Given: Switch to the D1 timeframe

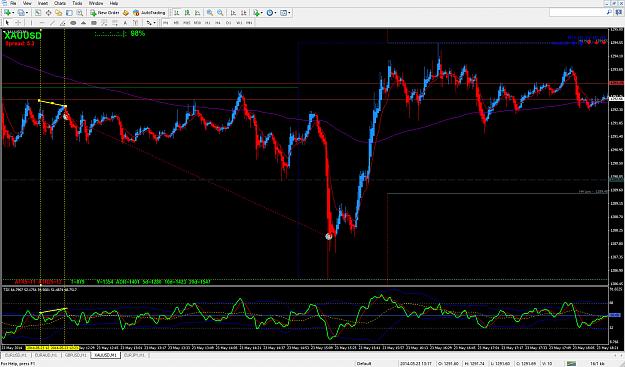Looking at the screenshot, I should [228, 23].
